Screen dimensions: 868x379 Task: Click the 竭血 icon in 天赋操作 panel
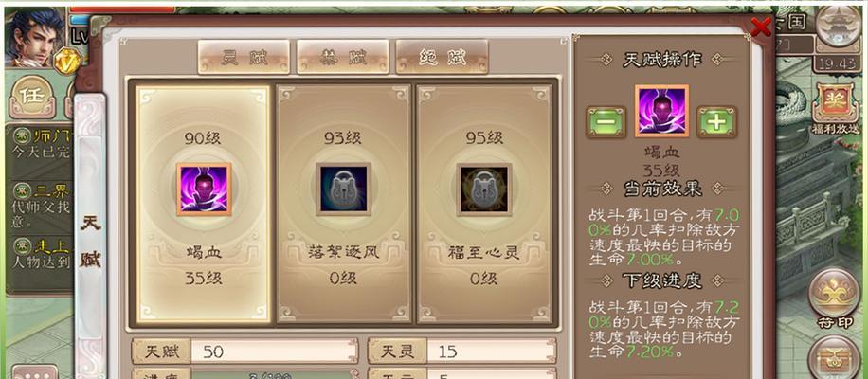tap(661, 111)
